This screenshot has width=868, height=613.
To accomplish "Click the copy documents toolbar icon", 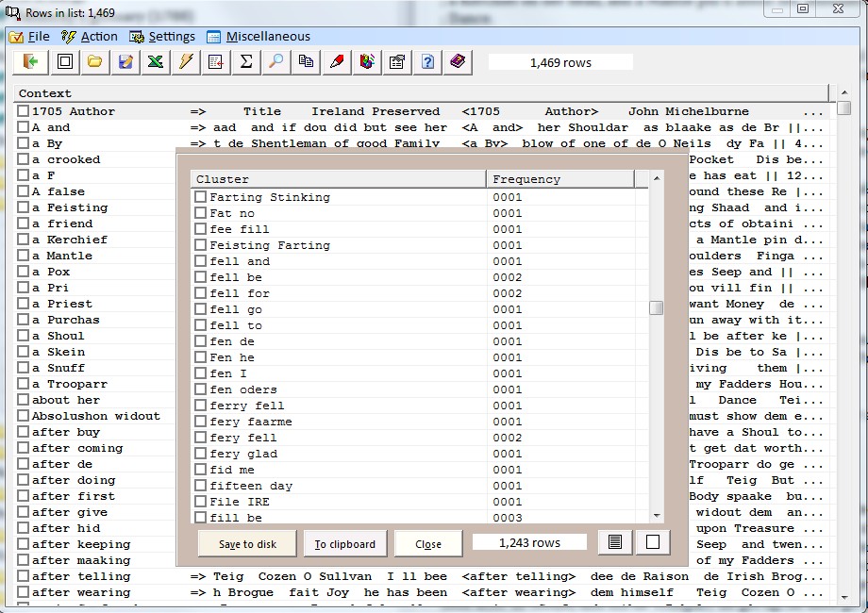I will point(307,62).
